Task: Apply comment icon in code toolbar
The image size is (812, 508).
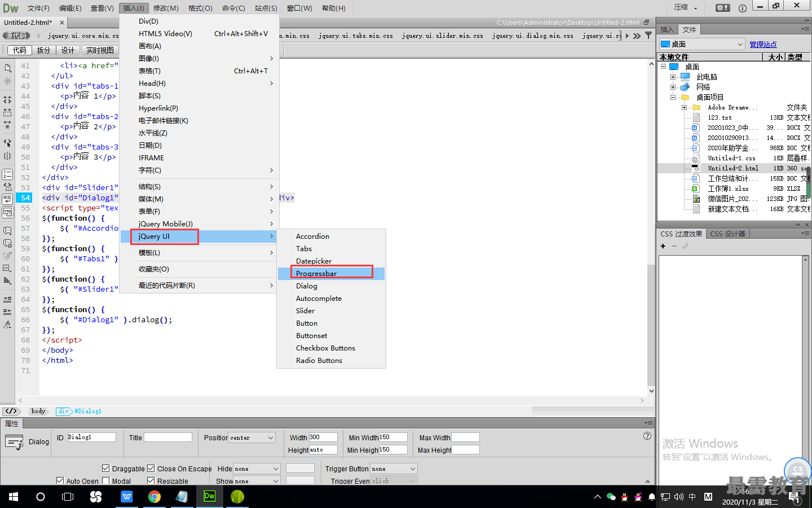Action: click(7, 230)
